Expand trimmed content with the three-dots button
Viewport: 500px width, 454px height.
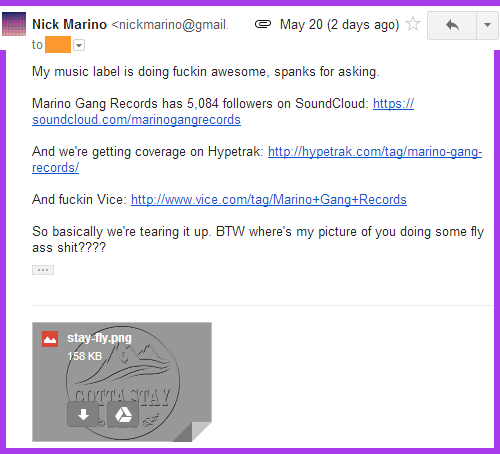(43, 270)
